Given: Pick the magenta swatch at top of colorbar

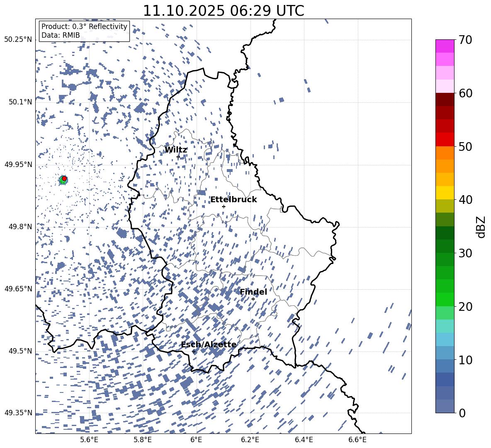Looking at the screenshot, I should 445,46.
